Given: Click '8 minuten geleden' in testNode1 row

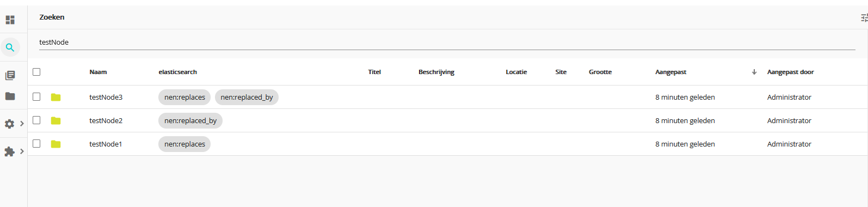Looking at the screenshot, I should click(685, 144).
